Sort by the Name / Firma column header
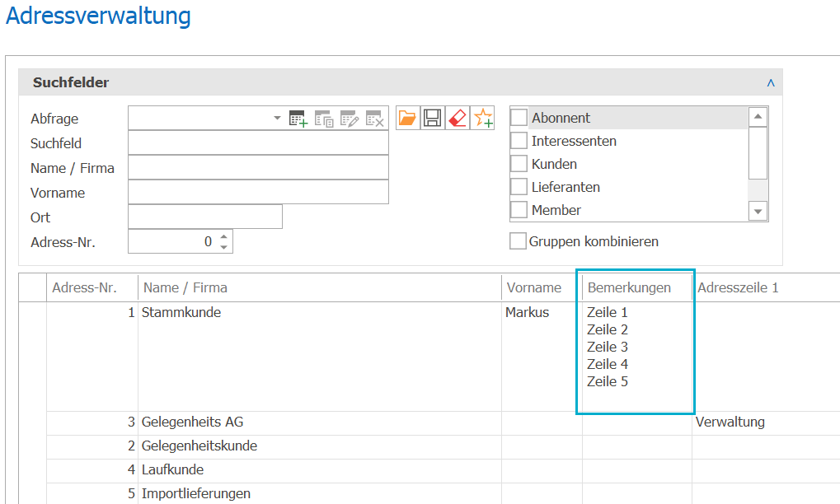The width and height of the screenshot is (840, 504). (x=320, y=288)
